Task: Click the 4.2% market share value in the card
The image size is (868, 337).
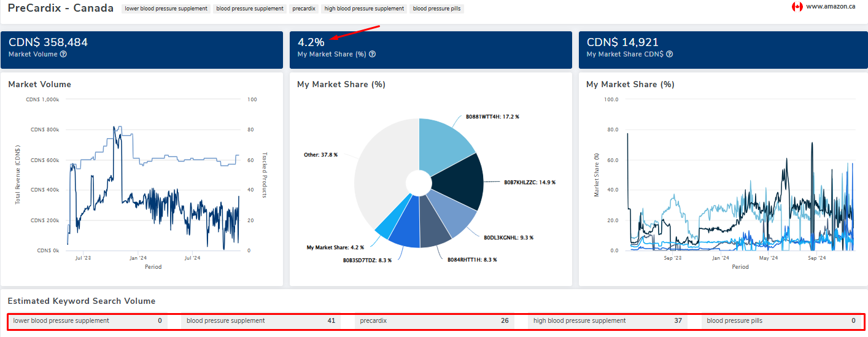Action: click(311, 42)
